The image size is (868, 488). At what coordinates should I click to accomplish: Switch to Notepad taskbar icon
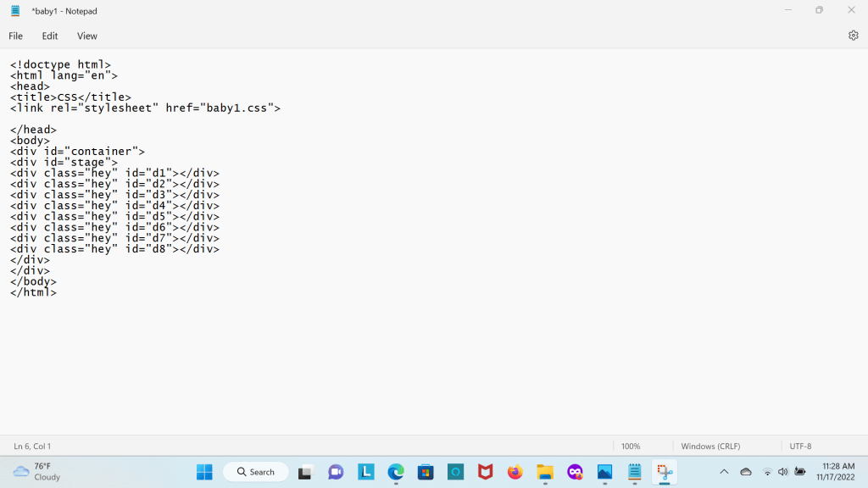(x=634, y=472)
